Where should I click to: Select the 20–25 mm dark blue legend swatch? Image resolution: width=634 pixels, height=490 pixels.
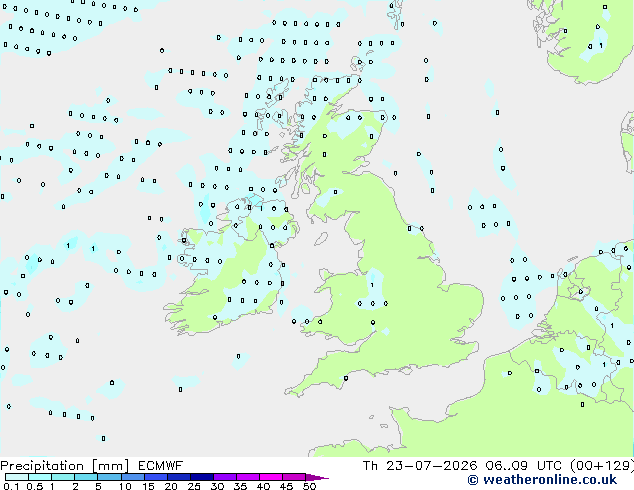179,477
